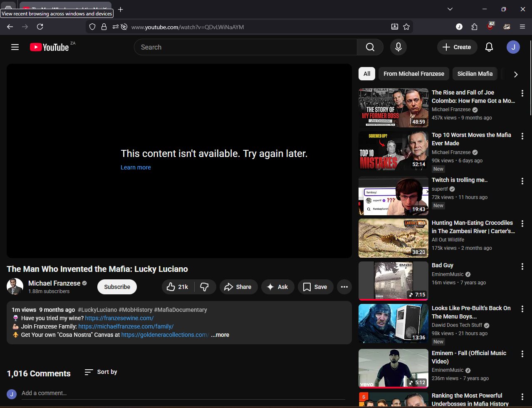Dislike the video with thumbs down
Image resolution: width=532 pixels, height=408 pixels.
(205, 287)
